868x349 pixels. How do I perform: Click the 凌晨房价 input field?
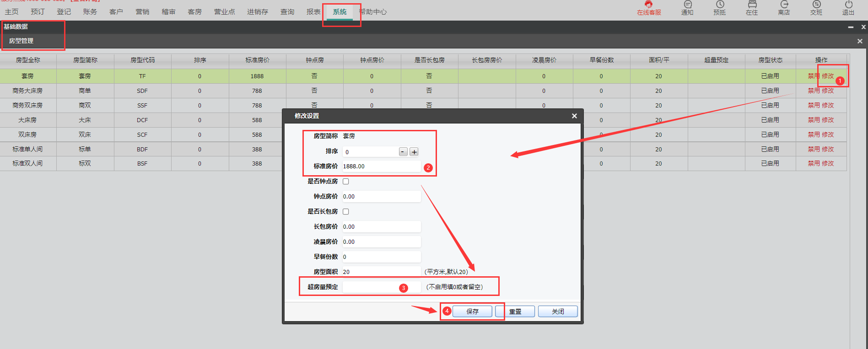(381, 242)
